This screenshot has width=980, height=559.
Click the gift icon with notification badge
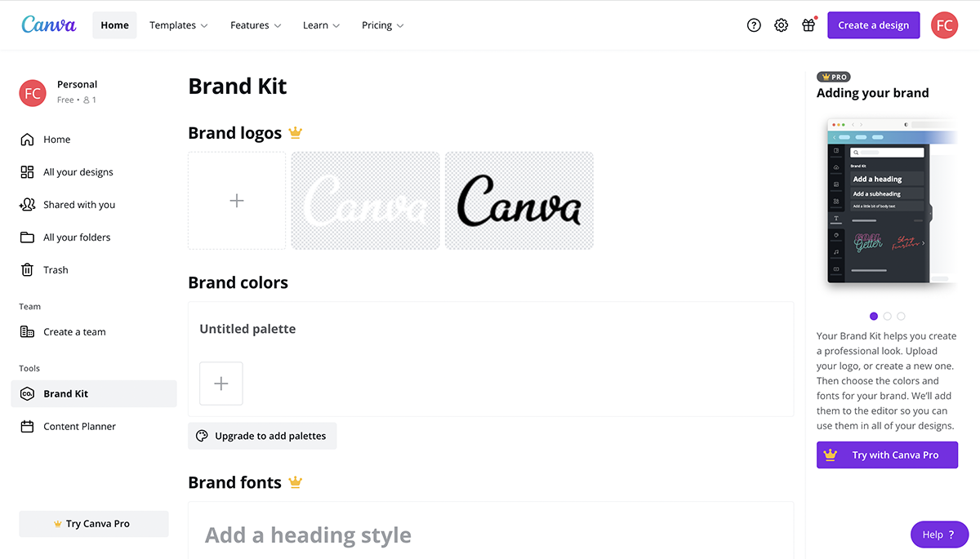(x=808, y=25)
